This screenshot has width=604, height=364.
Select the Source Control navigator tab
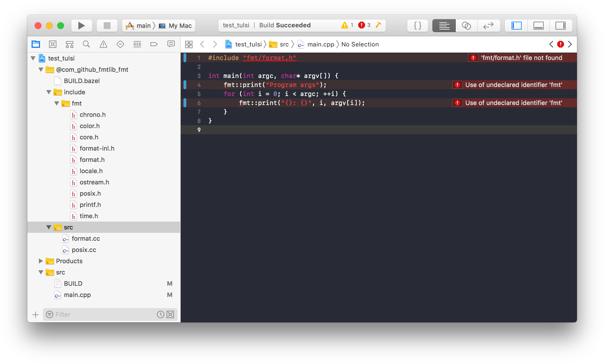point(53,44)
